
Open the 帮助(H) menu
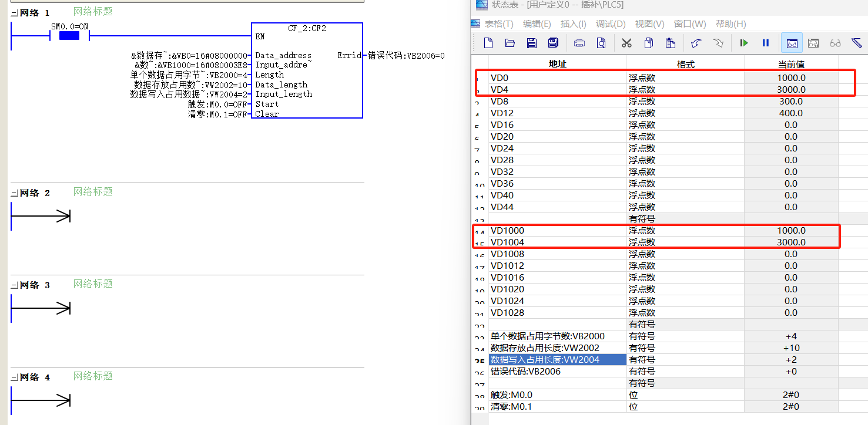[x=730, y=24]
